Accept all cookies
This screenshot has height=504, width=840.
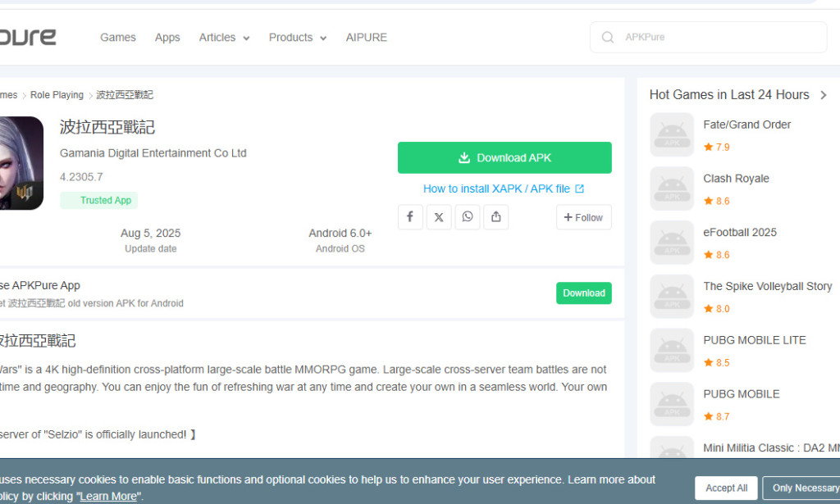pyautogui.click(x=725, y=487)
